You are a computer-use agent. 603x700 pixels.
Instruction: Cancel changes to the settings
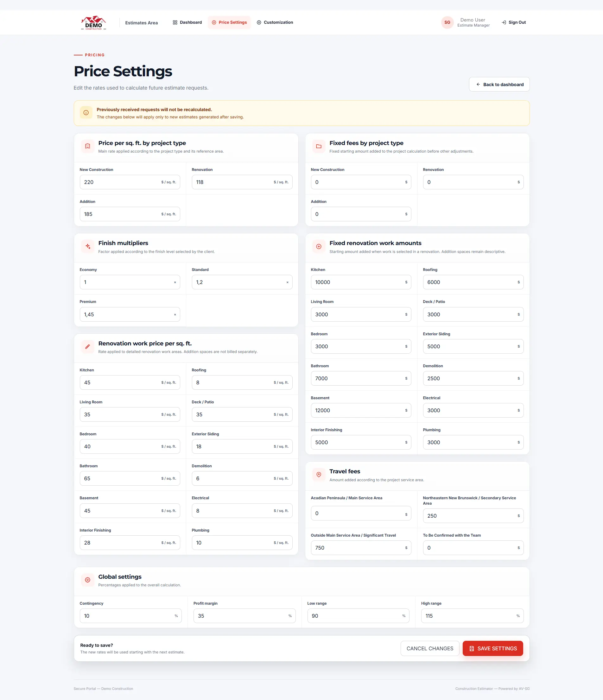(x=430, y=649)
